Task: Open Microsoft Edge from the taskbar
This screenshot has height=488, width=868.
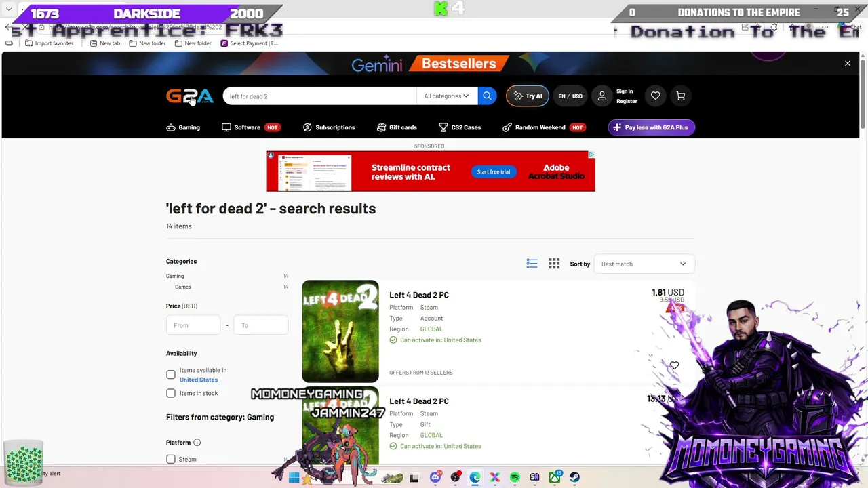Action: pos(475,477)
